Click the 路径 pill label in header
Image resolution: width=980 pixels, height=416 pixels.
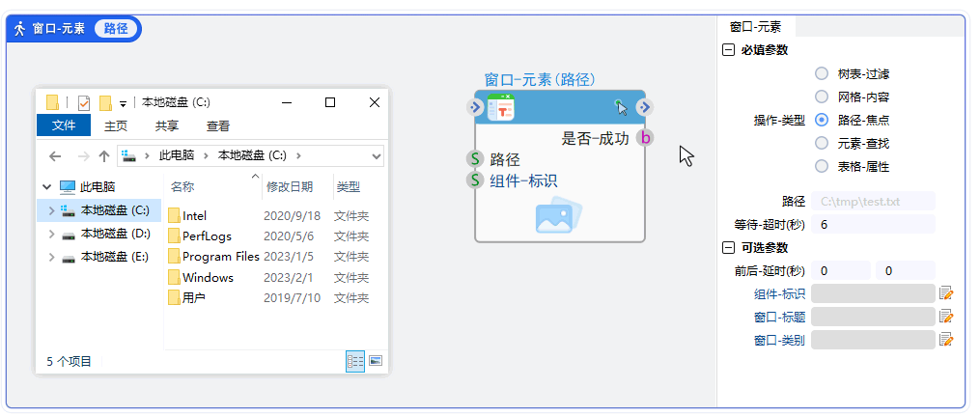(116, 29)
